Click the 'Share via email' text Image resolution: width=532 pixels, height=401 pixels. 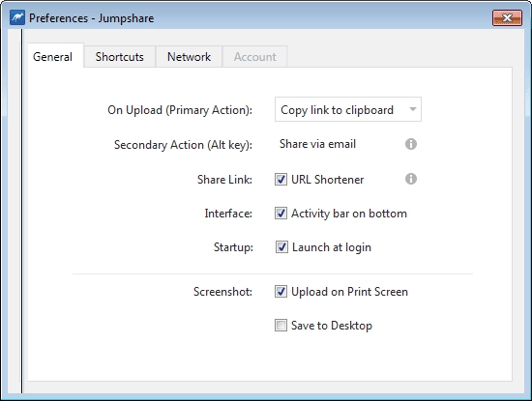[317, 144]
